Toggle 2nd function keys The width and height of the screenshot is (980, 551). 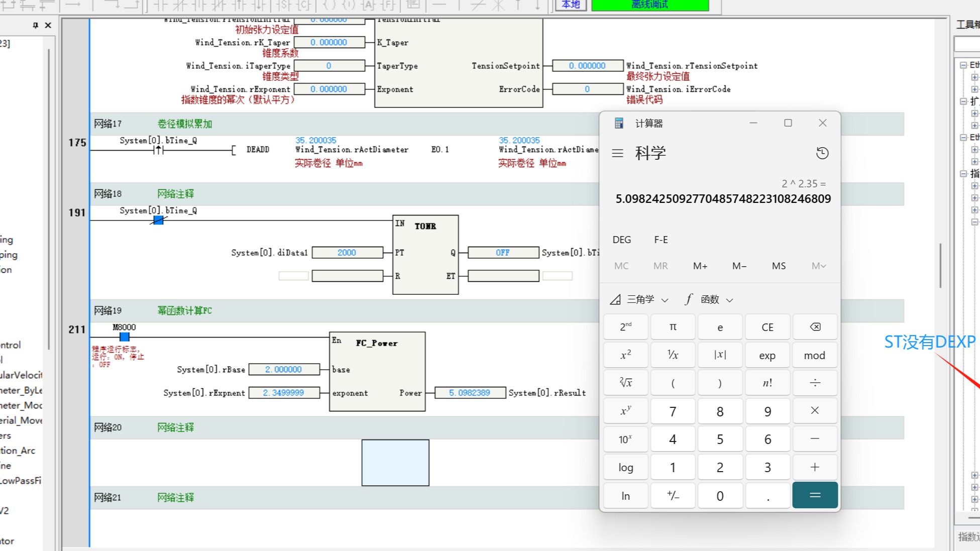click(x=625, y=327)
